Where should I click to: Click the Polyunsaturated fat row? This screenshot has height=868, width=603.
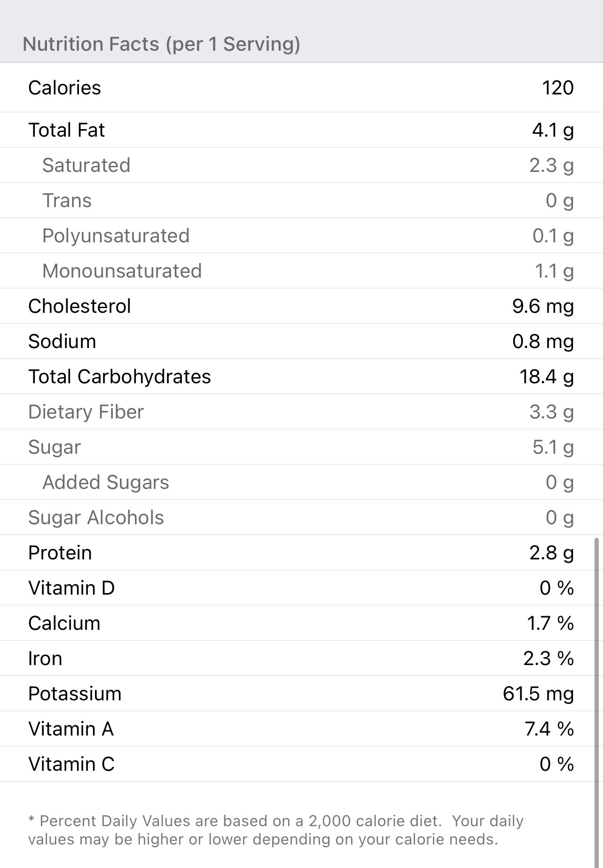[301, 236]
